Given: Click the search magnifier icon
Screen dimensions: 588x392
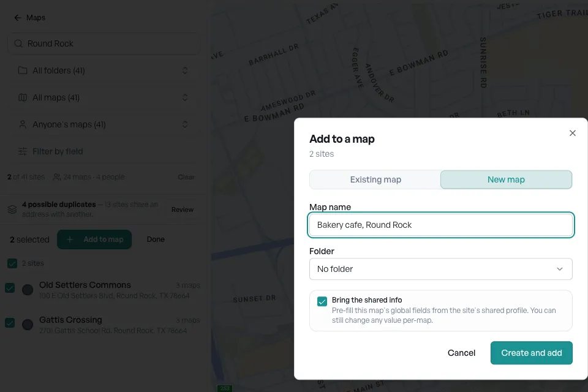Looking at the screenshot, I should coord(18,43).
